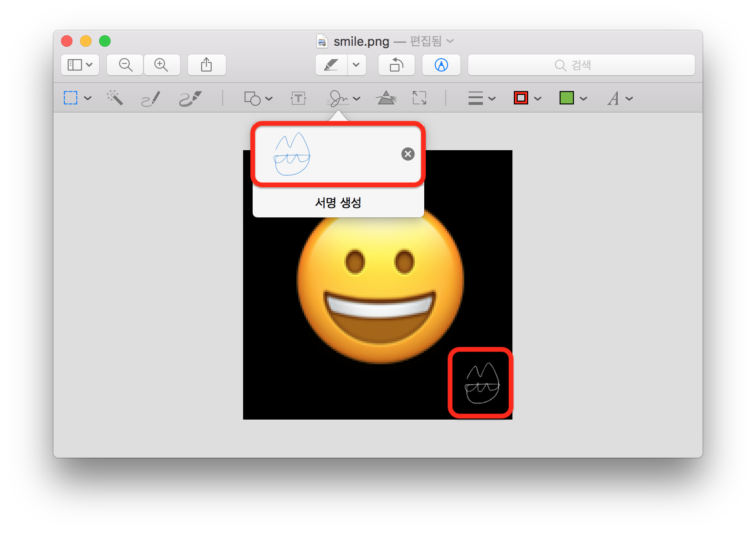Expand the fill color dropdown chevron
This screenshot has width=756, height=534.
583,99
